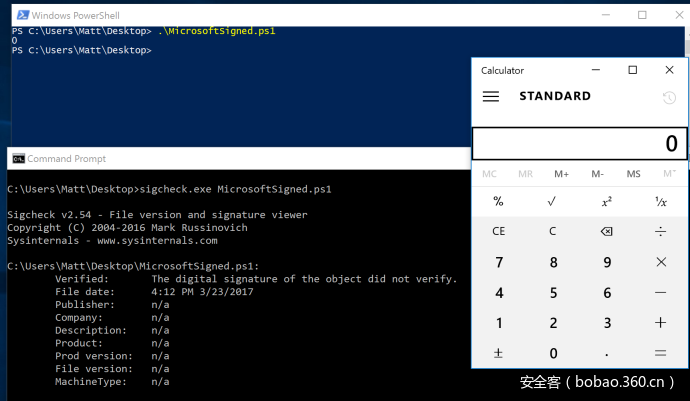This screenshot has height=401, width=690.
Task: Click the M- memory subtract button
Action: 597,174
